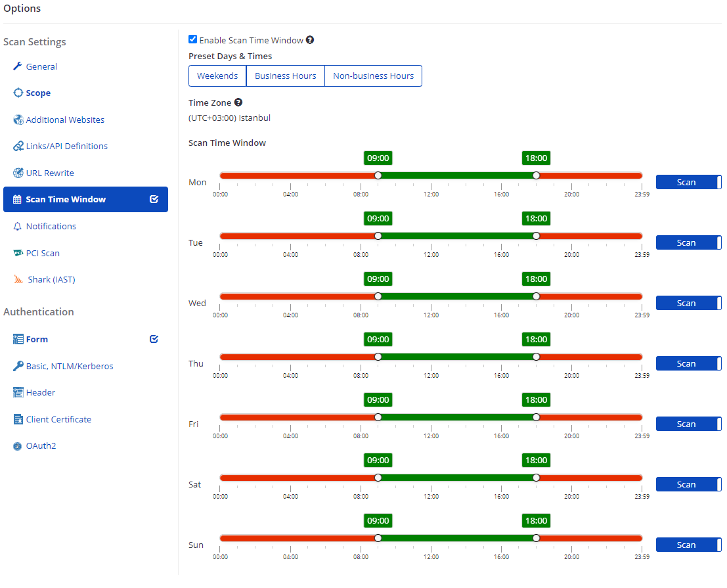Image resolution: width=727 pixels, height=588 pixels.
Task: Toggle the Scan switch for Monday
Action: tap(688, 182)
